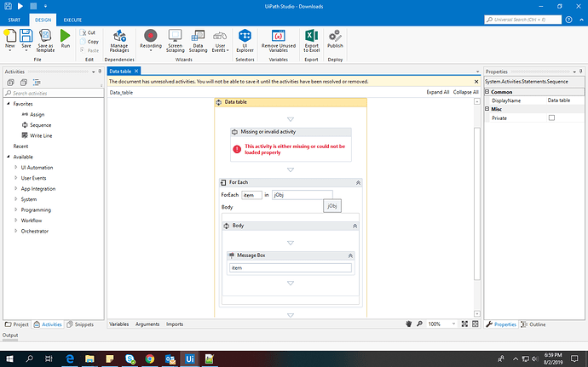Open Outlook from the taskbar

[x=170, y=358]
